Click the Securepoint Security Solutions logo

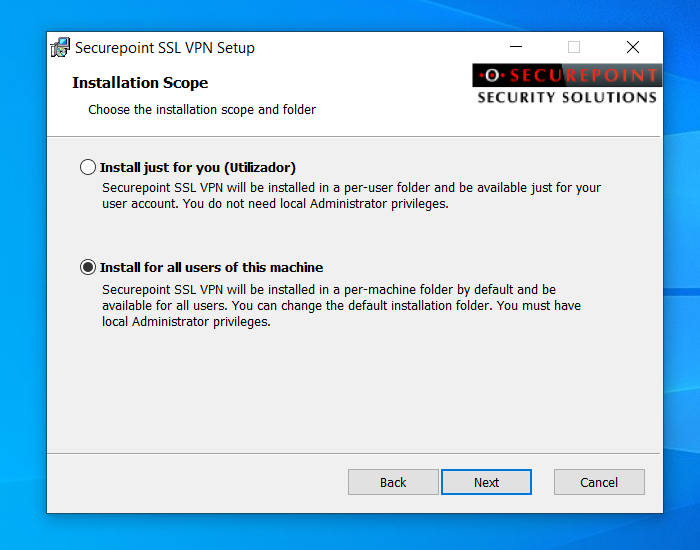tap(567, 84)
